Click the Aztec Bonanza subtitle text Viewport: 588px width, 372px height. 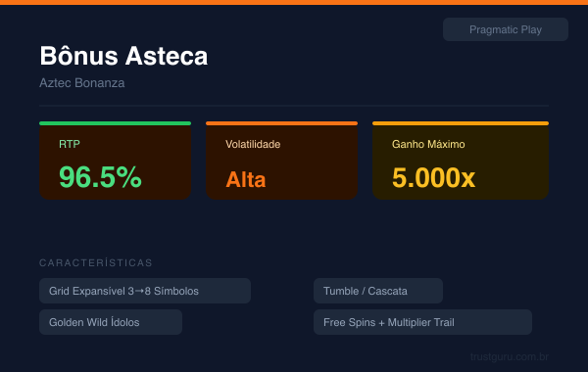tap(82, 83)
